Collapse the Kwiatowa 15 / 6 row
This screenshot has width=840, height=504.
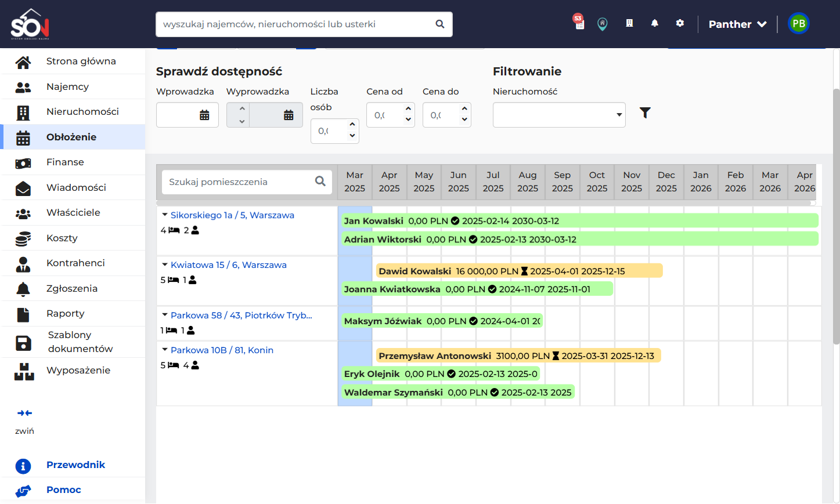pyautogui.click(x=165, y=265)
